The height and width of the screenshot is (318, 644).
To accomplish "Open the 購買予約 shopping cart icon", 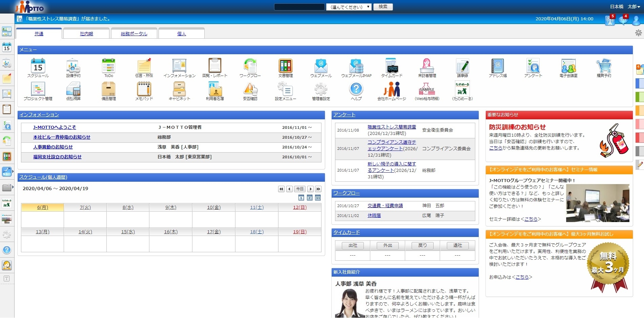I will point(604,66).
